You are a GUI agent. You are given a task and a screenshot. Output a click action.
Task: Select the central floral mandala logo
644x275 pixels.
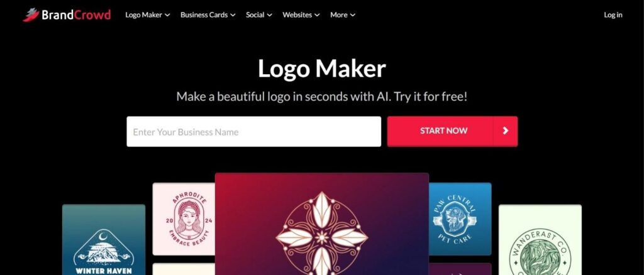coord(321,224)
